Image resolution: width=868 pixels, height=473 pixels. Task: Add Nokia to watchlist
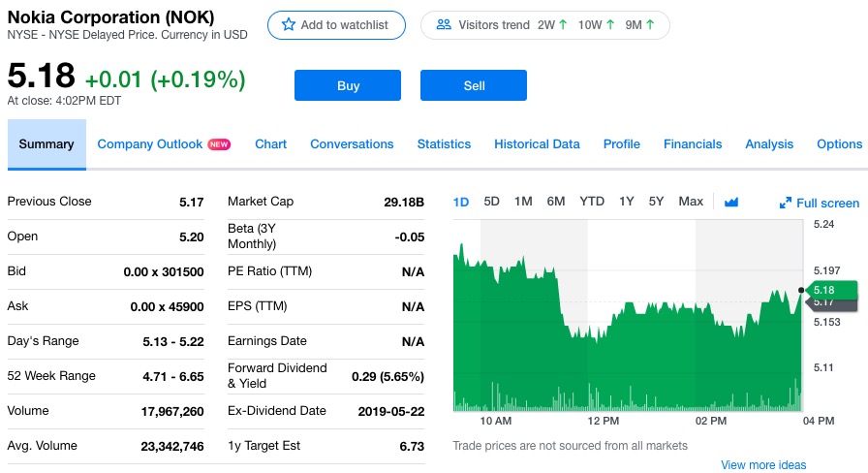(336, 25)
